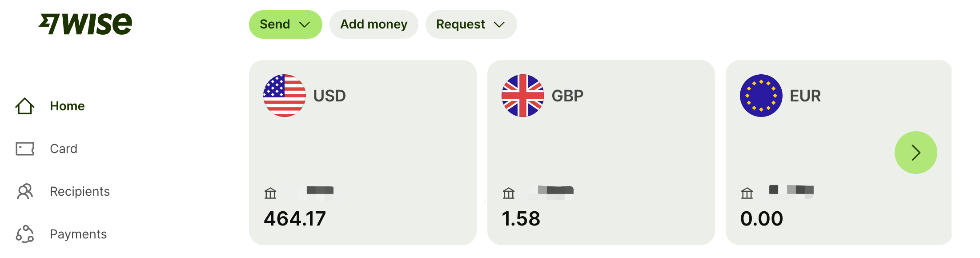Go to Home in the sidebar
The image size is (980, 258).
(67, 106)
